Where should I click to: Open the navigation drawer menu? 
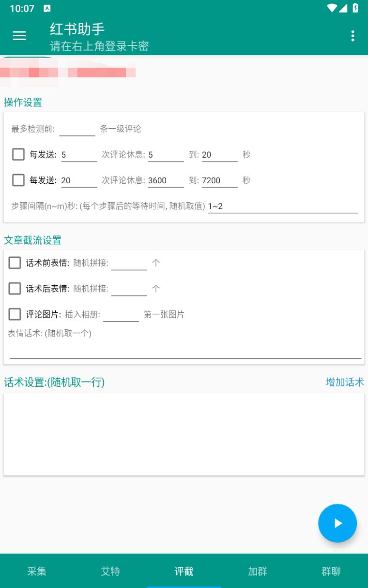coord(19,36)
